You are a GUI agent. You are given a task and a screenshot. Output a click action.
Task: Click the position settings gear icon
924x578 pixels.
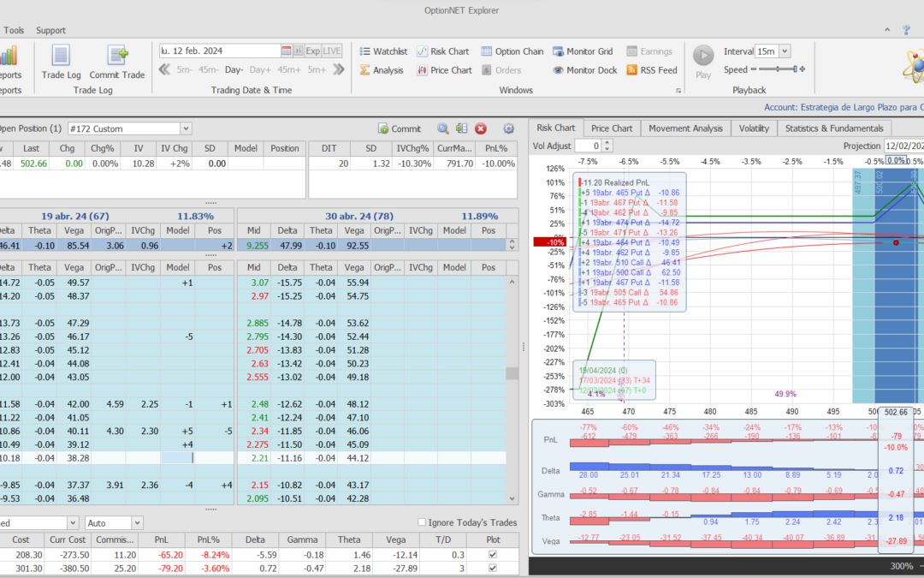pyautogui.click(x=509, y=128)
